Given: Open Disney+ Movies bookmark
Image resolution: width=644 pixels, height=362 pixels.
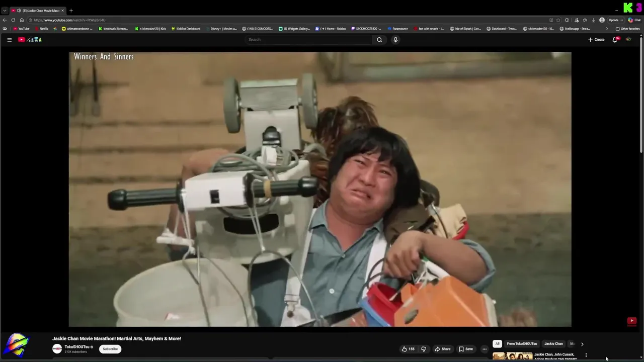Looking at the screenshot, I should coord(221,29).
